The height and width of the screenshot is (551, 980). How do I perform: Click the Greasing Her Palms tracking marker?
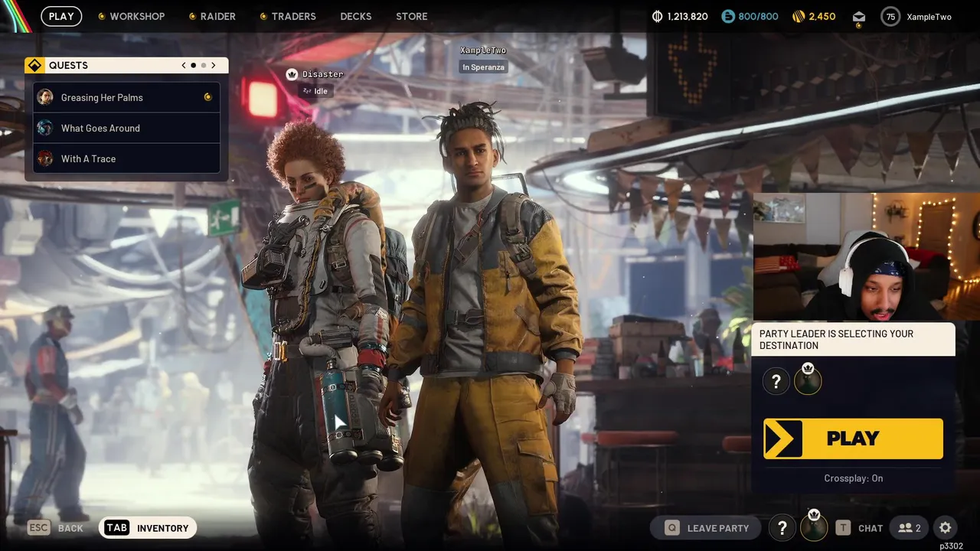[x=207, y=97]
